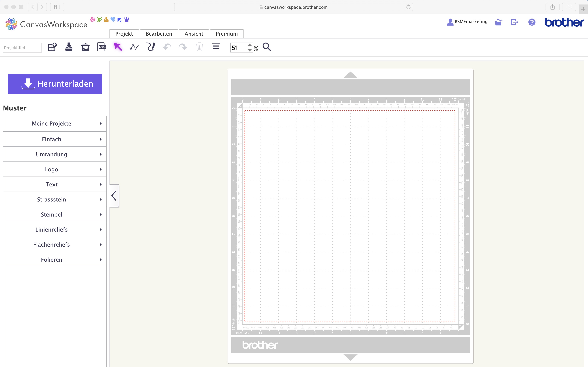588x367 pixels.
Task: Switch to the Premium tab
Action: click(226, 34)
